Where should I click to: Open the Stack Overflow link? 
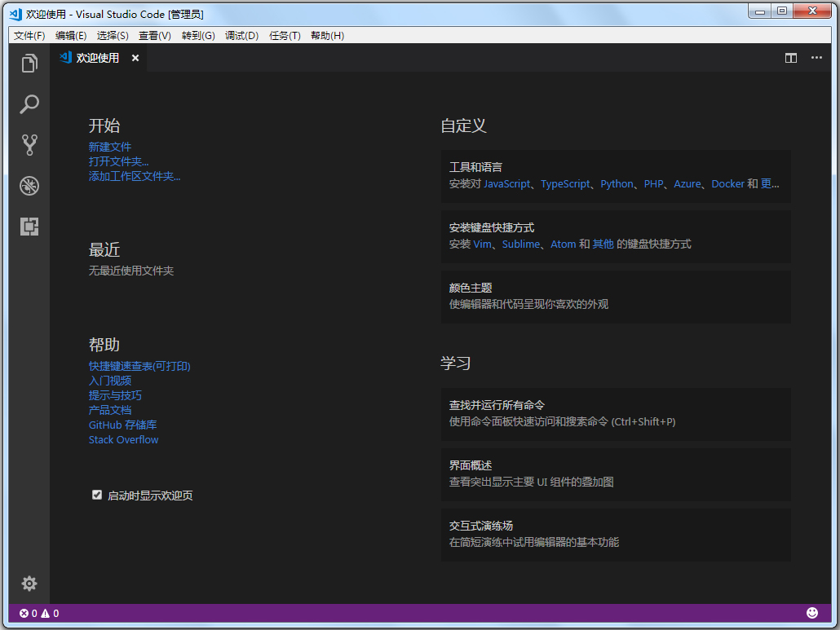[123, 439]
